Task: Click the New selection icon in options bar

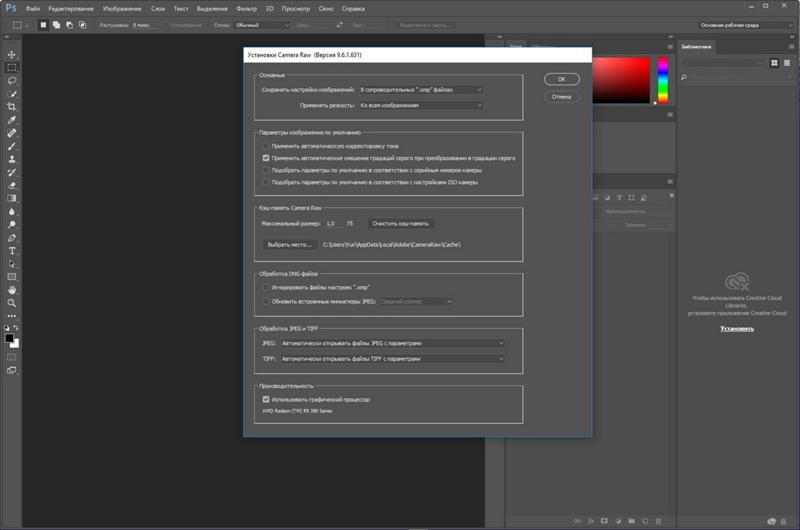Action: [x=43, y=25]
